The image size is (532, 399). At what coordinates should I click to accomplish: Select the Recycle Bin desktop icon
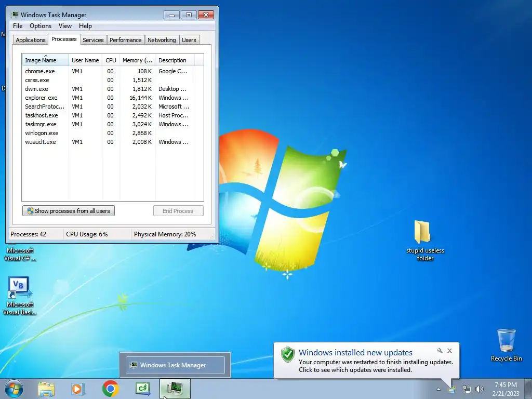[507, 345]
